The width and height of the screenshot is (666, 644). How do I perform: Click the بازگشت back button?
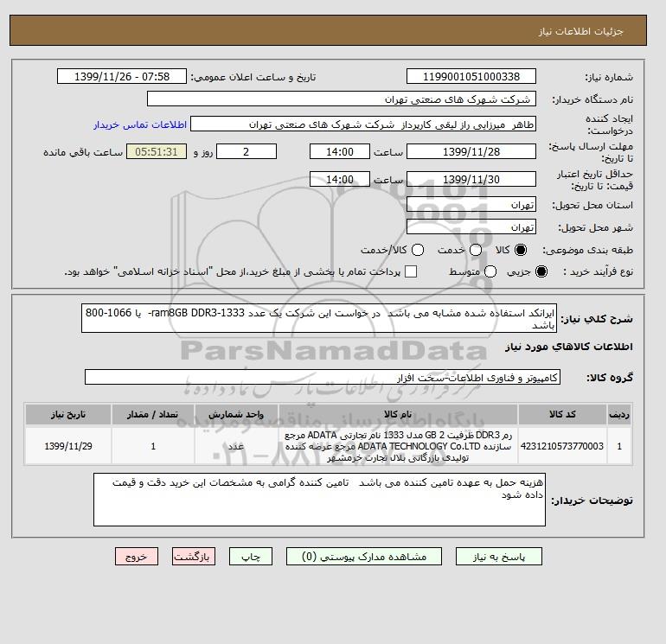coord(194,557)
